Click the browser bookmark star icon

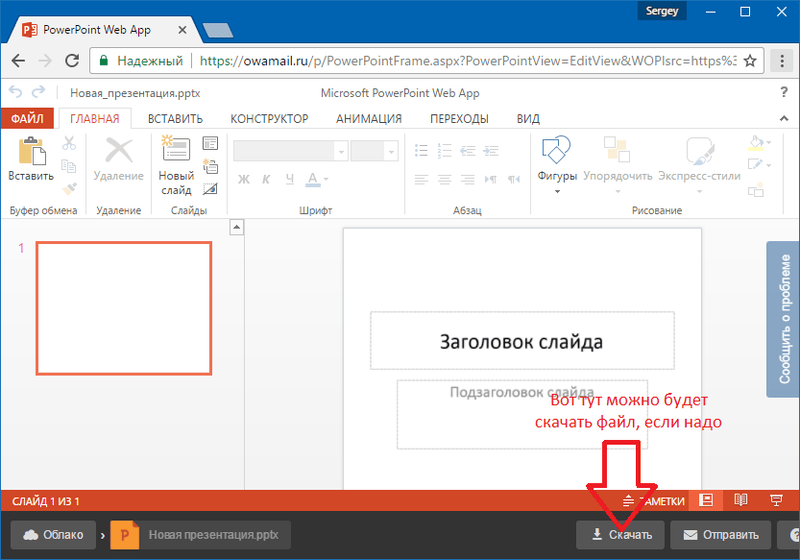[x=749, y=59]
